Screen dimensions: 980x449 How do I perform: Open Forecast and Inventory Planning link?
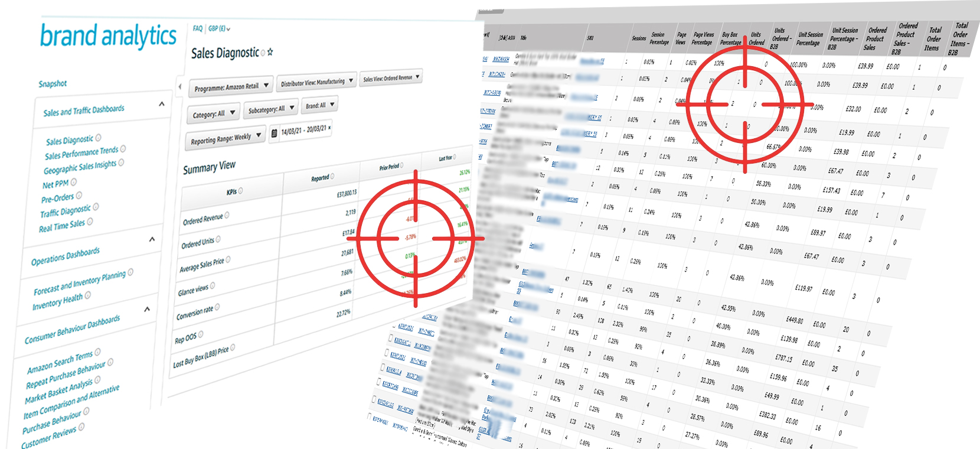click(80, 282)
